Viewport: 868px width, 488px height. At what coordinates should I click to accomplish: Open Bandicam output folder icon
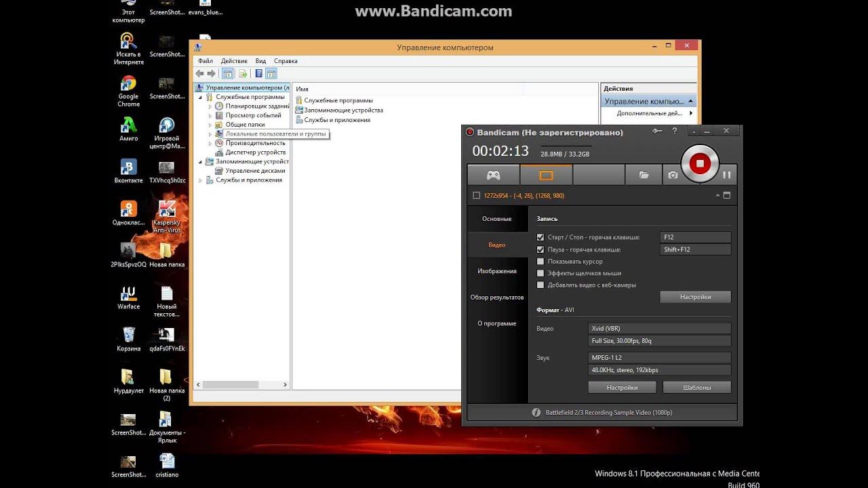[644, 175]
